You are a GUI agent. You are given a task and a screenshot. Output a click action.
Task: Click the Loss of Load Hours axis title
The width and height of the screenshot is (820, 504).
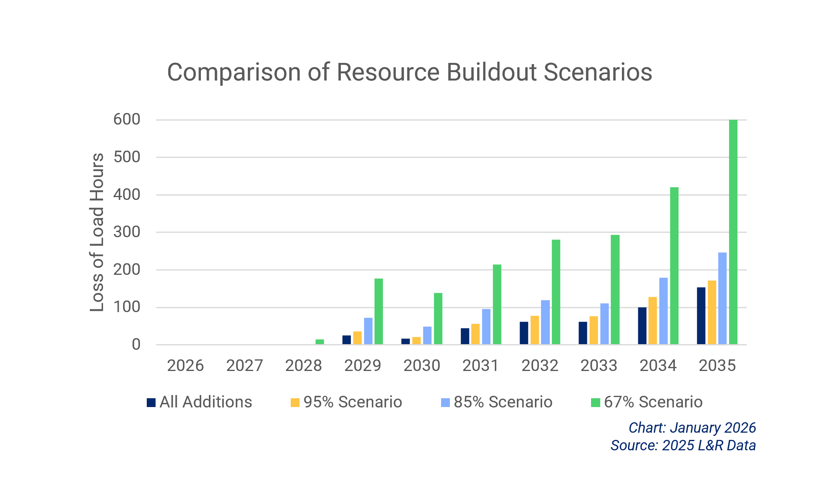tap(97, 232)
